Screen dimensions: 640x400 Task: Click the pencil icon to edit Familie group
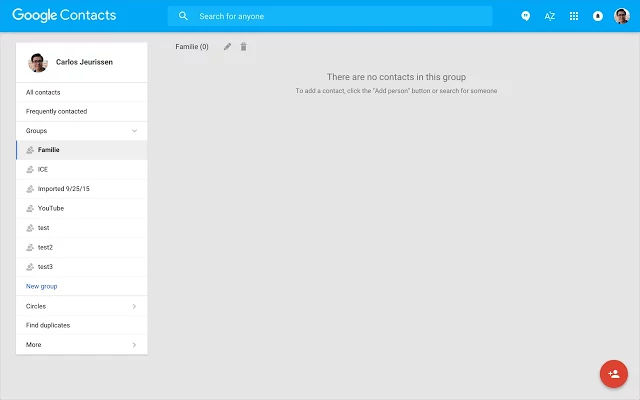click(x=227, y=47)
